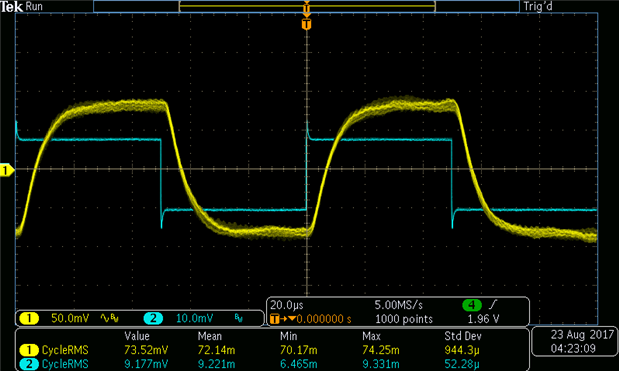Click the trigger delay icon T arrow

coord(283,319)
